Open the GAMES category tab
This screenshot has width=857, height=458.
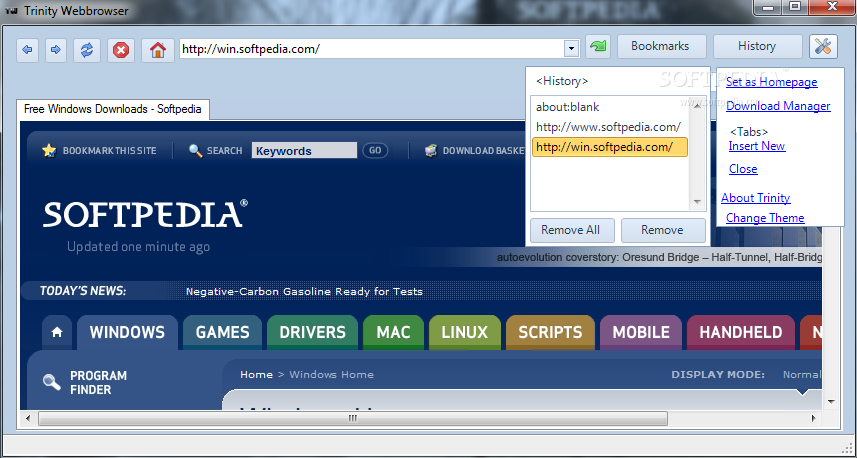point(222,332)
